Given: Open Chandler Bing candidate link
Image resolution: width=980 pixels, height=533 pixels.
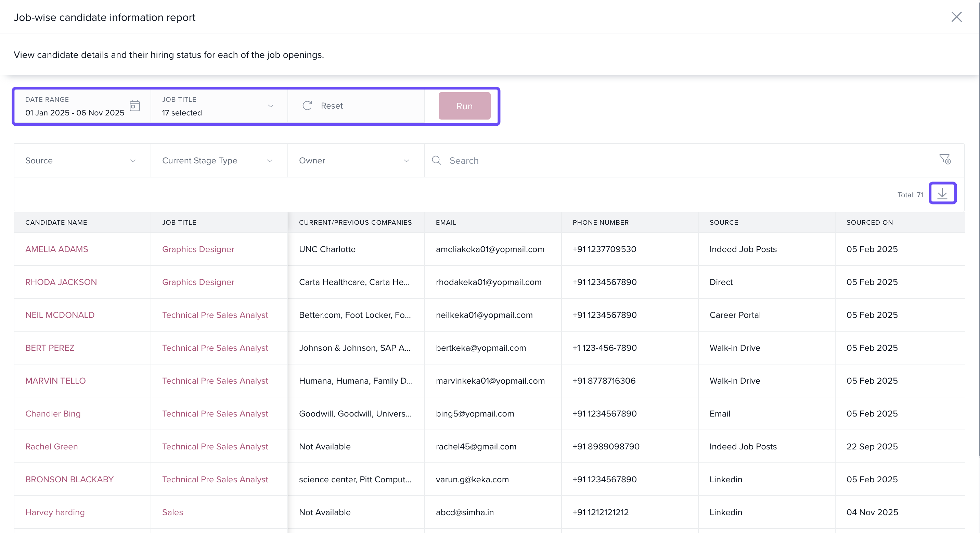Looking at the screenshot, I should click(x=53, y=413).
